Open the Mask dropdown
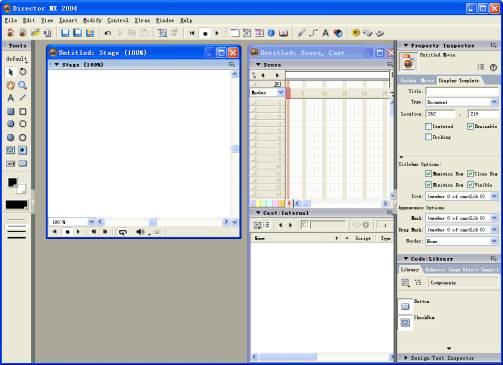The image size is (503, 365). 494,218
